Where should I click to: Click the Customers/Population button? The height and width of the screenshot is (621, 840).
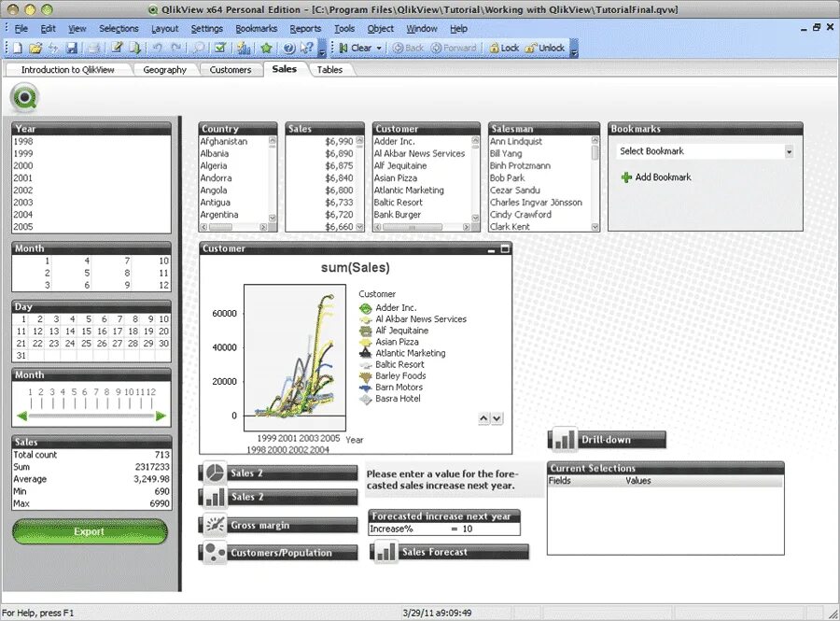click(278, 553)
